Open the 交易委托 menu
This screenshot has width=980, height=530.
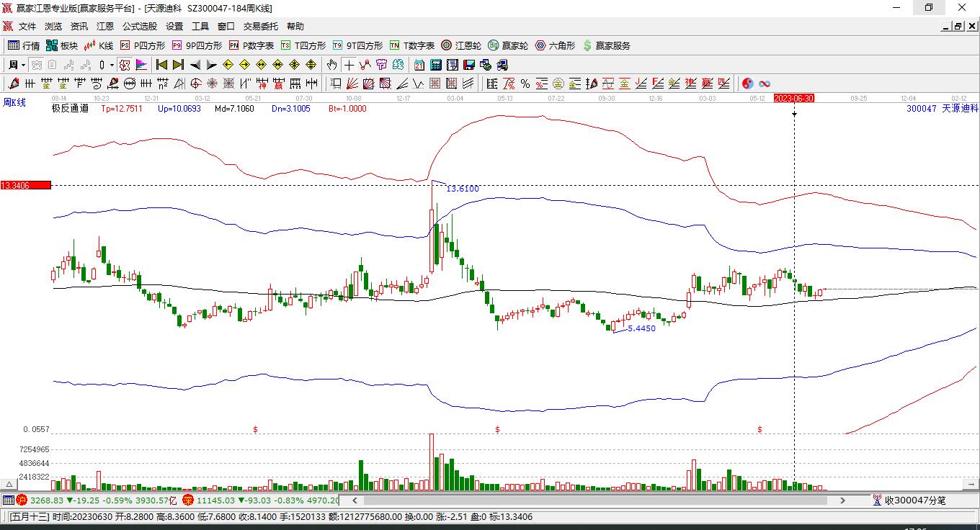(261, 27)
